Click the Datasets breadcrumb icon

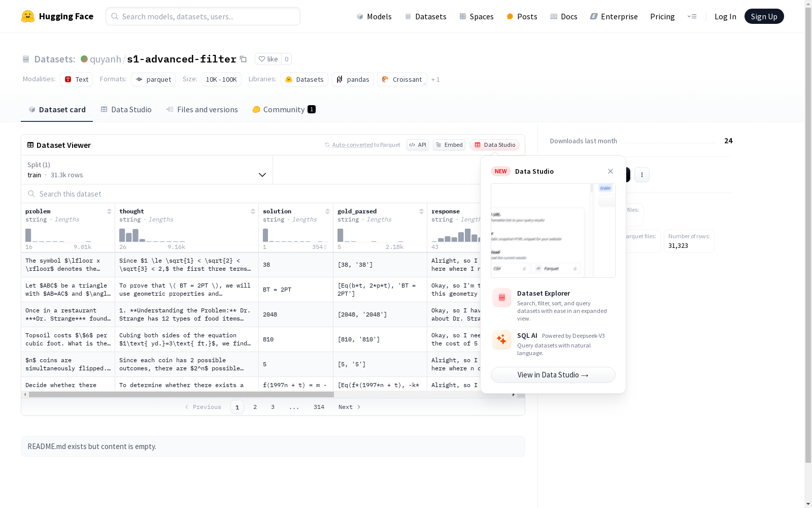(x=26, y=59)
